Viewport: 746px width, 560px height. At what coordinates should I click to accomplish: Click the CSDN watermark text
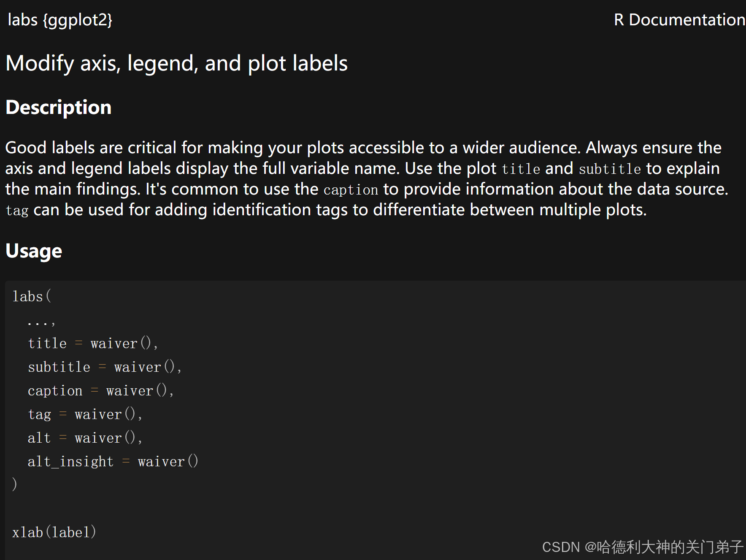click(643, 547)
